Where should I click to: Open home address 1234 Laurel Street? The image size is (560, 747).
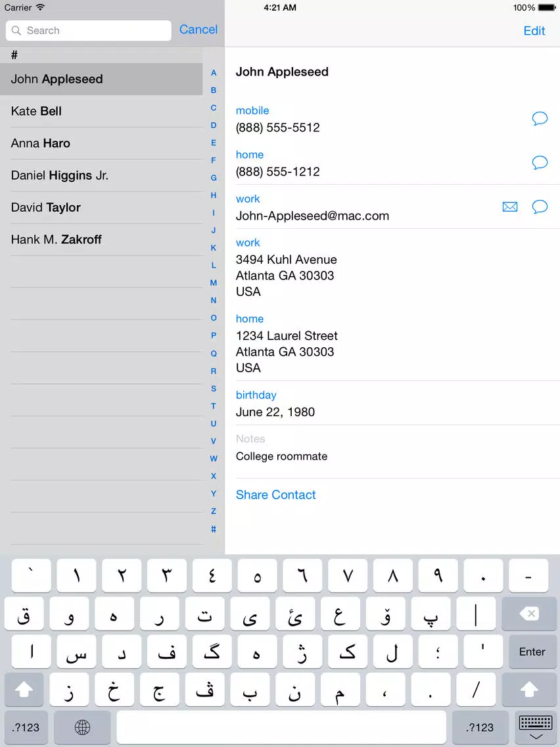coord(287,352)
